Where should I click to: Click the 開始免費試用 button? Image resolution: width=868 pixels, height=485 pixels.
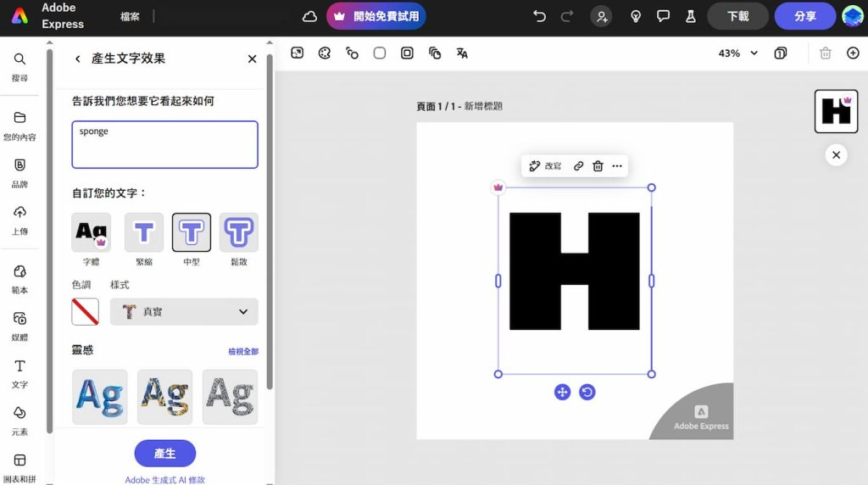(376, 17)
